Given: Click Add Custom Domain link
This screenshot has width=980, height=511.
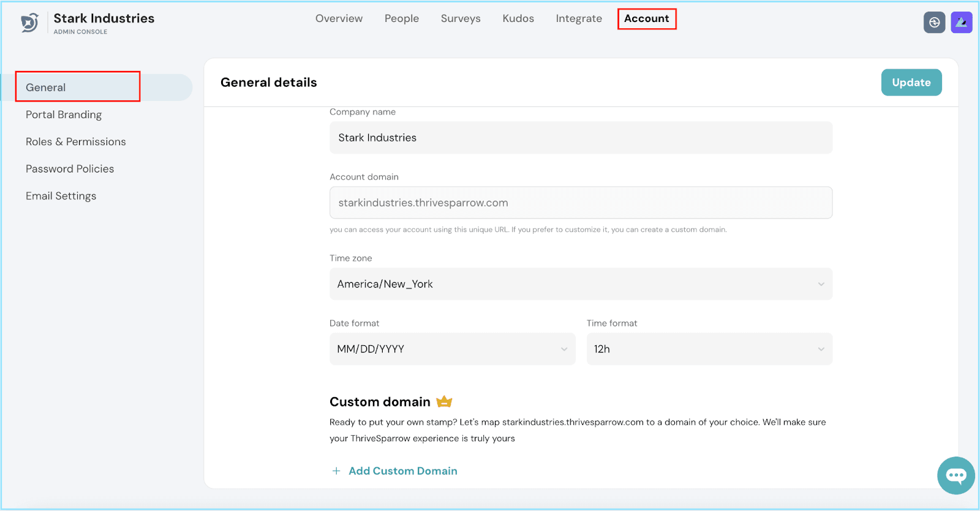Looking at the screenshot, I should (x=403, y=471).
